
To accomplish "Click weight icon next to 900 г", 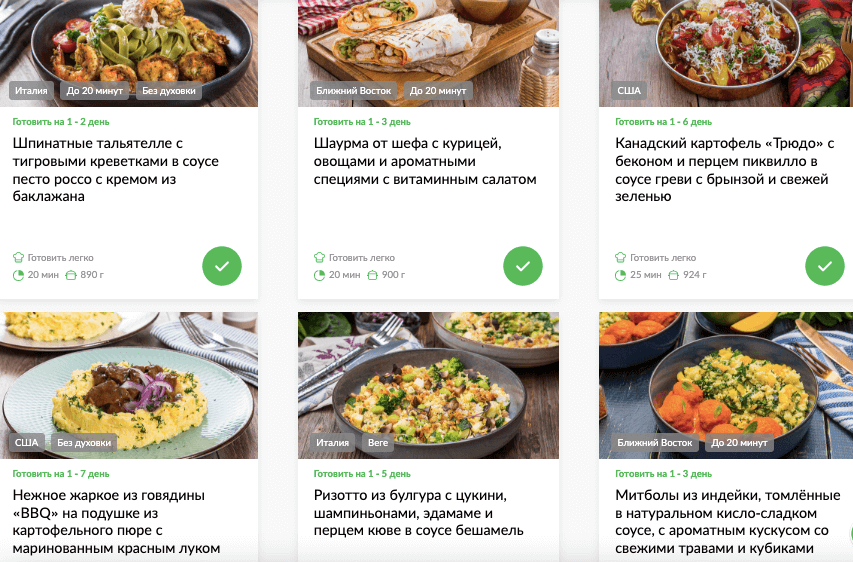I will [x=372, y=275].
